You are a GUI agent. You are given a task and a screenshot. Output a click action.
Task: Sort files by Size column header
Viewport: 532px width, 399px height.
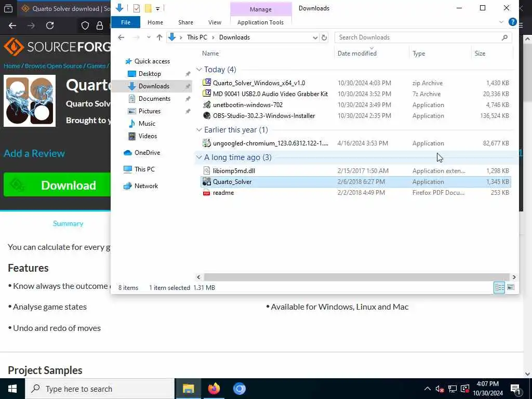pos(480,54)
